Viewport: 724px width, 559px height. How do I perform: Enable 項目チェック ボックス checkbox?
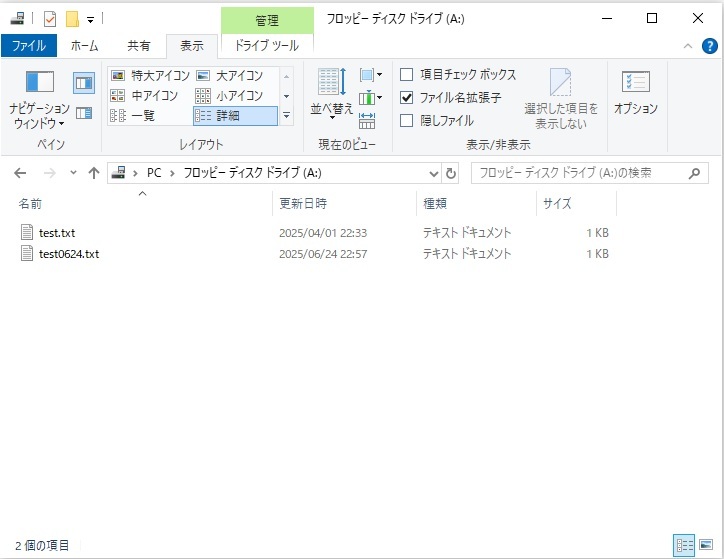tap(406, 74)
